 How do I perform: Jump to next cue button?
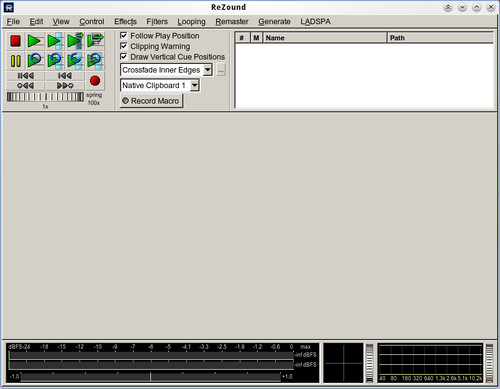(x=65, y=86)
